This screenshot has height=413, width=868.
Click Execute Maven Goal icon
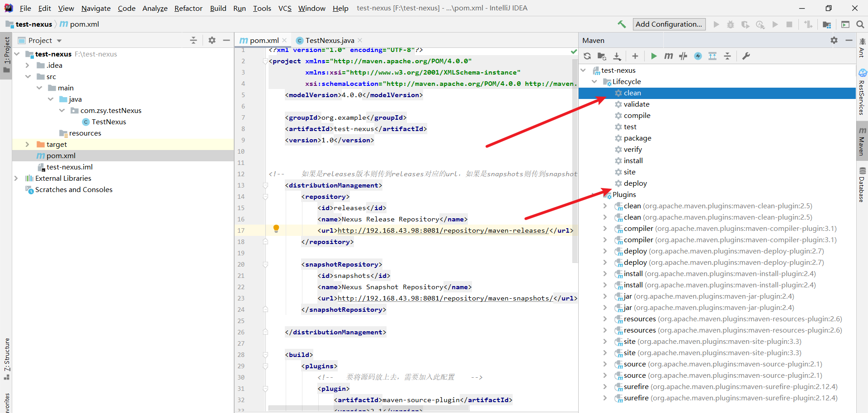668,56
